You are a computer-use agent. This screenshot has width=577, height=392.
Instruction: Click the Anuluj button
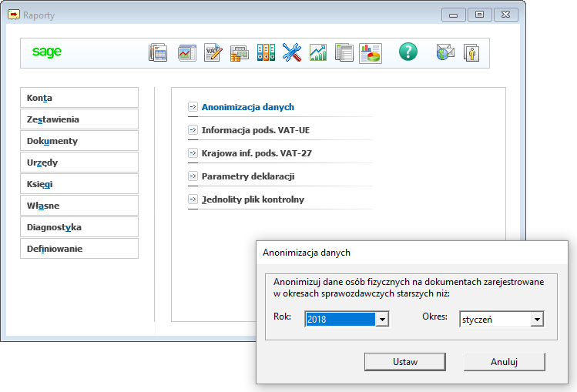tap(504, 362)
